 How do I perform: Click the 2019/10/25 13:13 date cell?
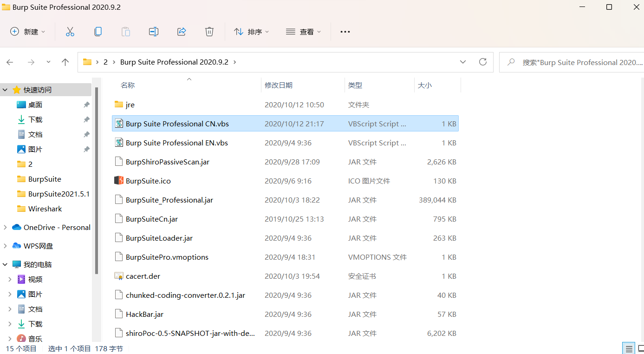[294, 219]
